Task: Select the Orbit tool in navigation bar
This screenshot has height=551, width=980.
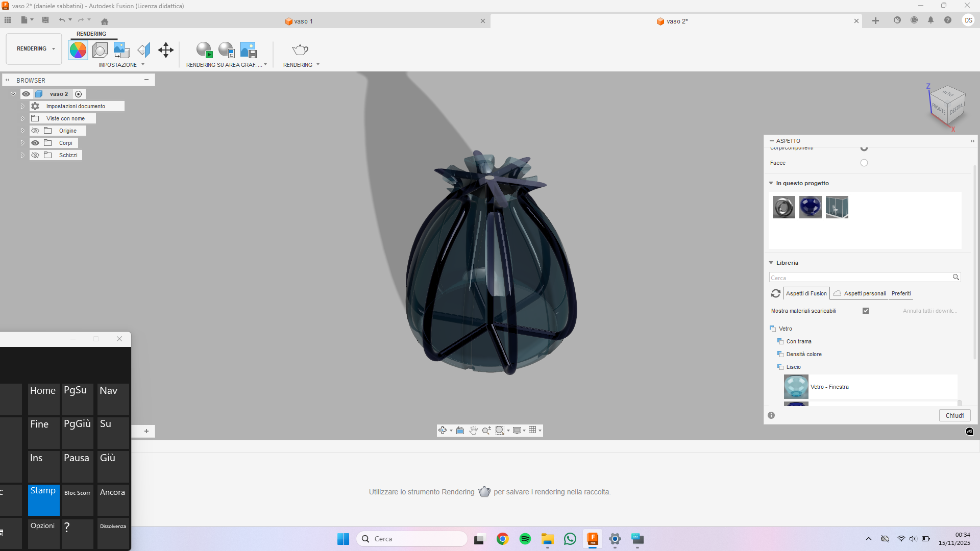Action: (443, 430)
